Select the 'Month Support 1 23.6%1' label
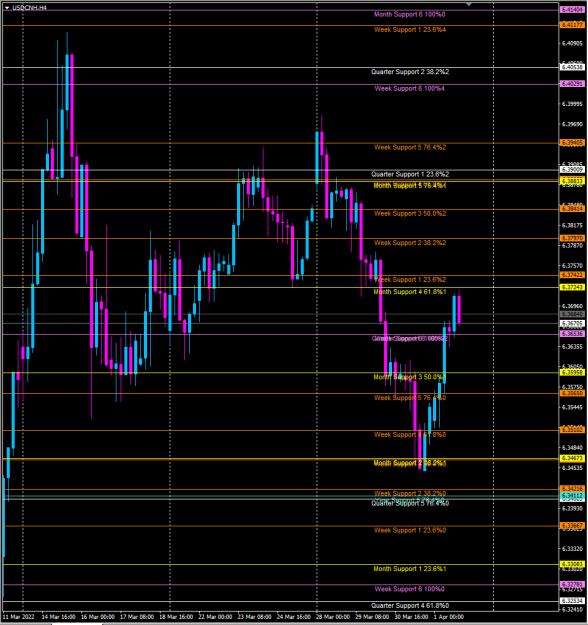 click(x=410, y=569)
